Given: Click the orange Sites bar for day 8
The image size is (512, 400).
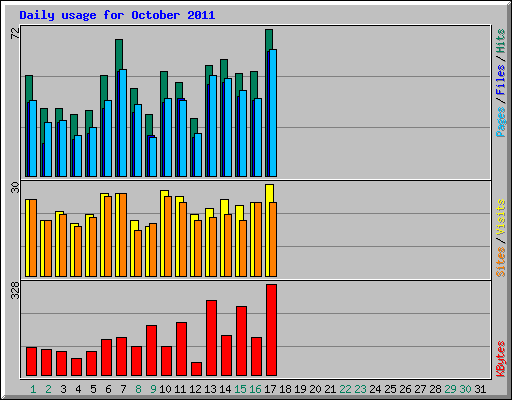Looking at the screenshot, I should point(138,253).
